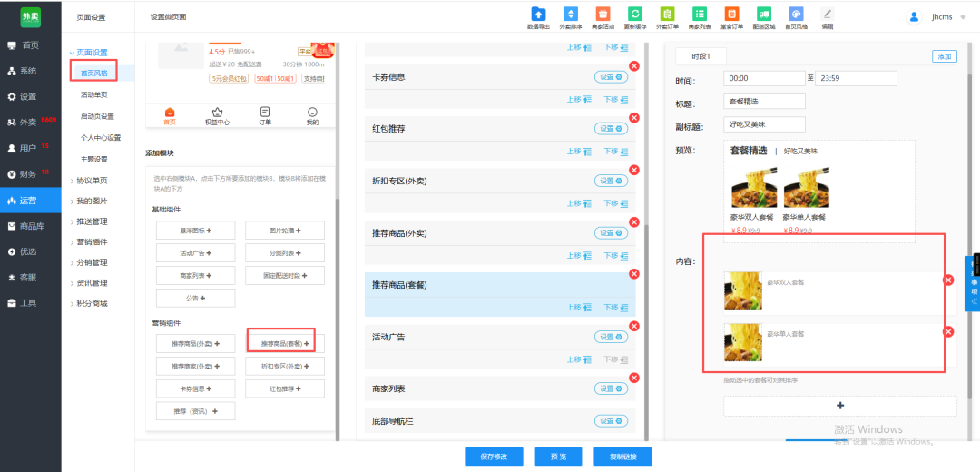Expand 营销插件 in the side menu
The image size is (980, 472).
click(91, 241)
